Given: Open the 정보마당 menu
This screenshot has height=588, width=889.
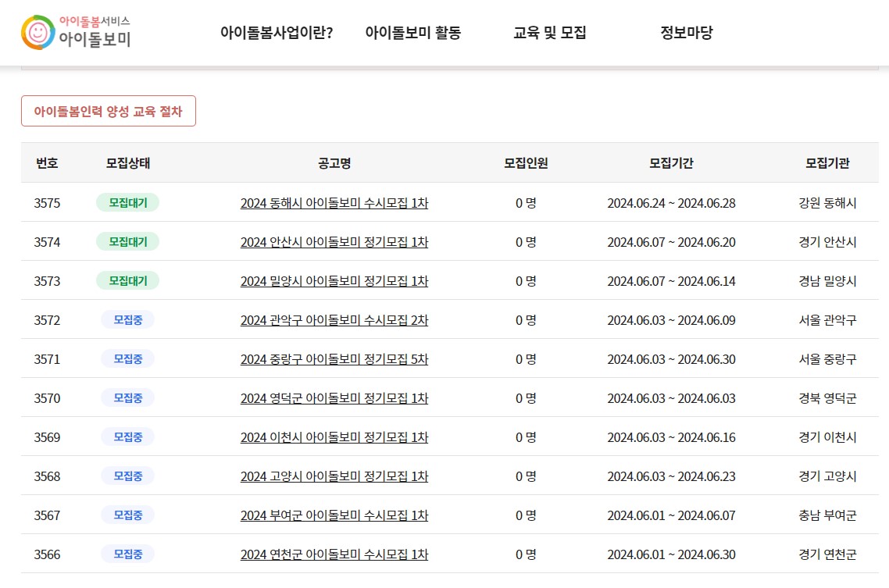Looking at the screenshot, I should (687, 32).
